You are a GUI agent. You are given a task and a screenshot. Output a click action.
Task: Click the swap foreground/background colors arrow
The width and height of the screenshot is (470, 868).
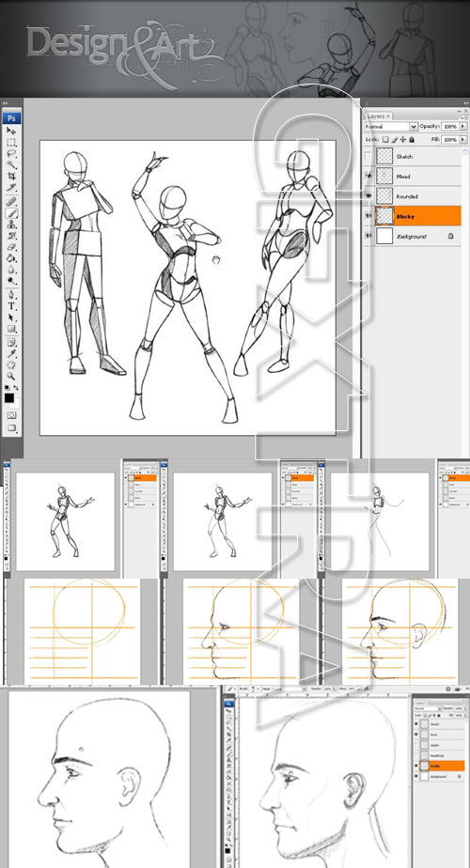click(x=16, y=388)
